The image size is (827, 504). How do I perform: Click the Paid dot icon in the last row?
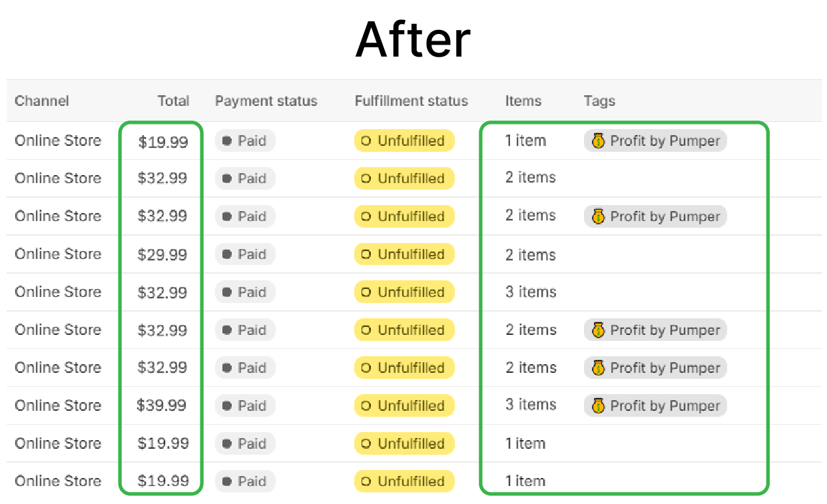pos(227,481)
